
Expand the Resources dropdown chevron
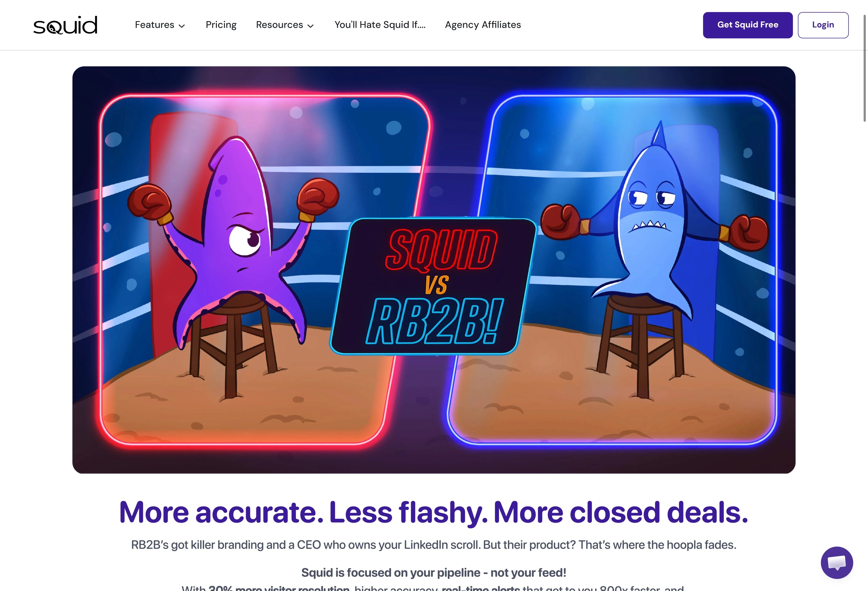[310, 26]
